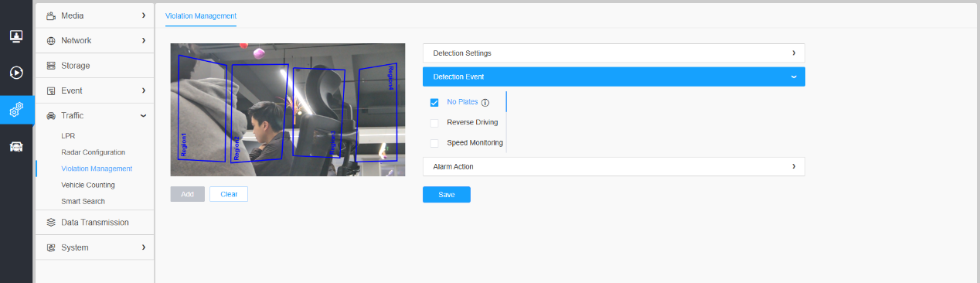980x283 pixels.
Task: Open the live view monitor icon
Action: click(x=16, y=36)
